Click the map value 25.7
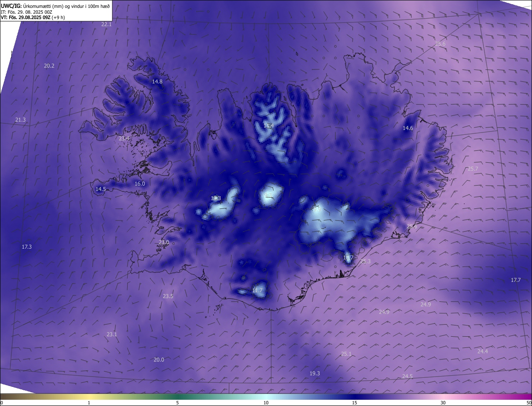 coord(473,169)
